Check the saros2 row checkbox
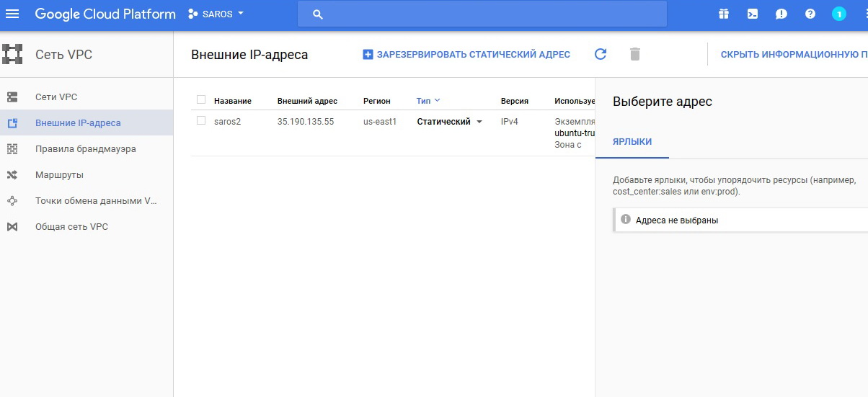The image size is (868, 397). [x=201, y=121]
